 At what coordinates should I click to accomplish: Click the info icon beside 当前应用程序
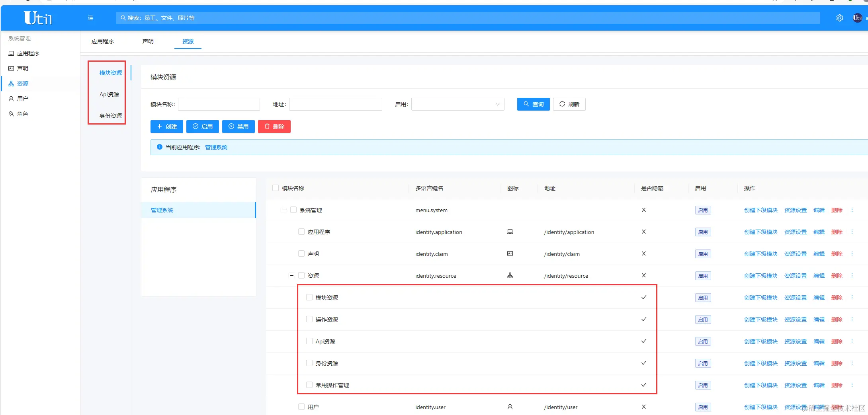160,147
